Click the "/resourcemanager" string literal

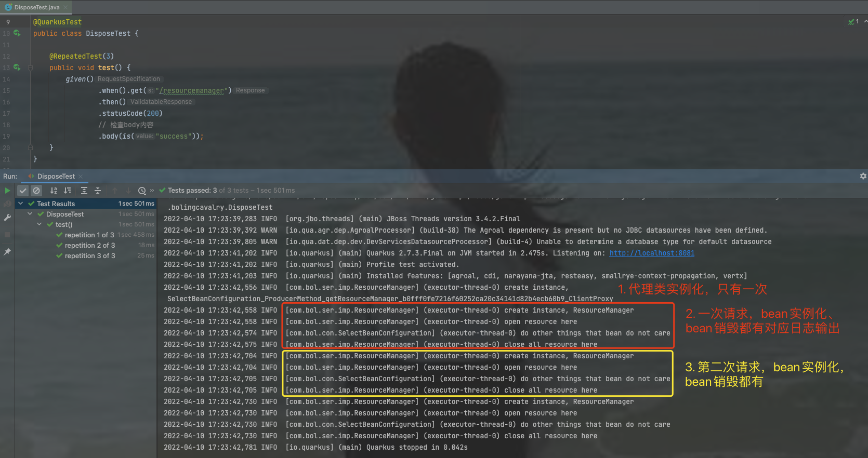point(191,90)
